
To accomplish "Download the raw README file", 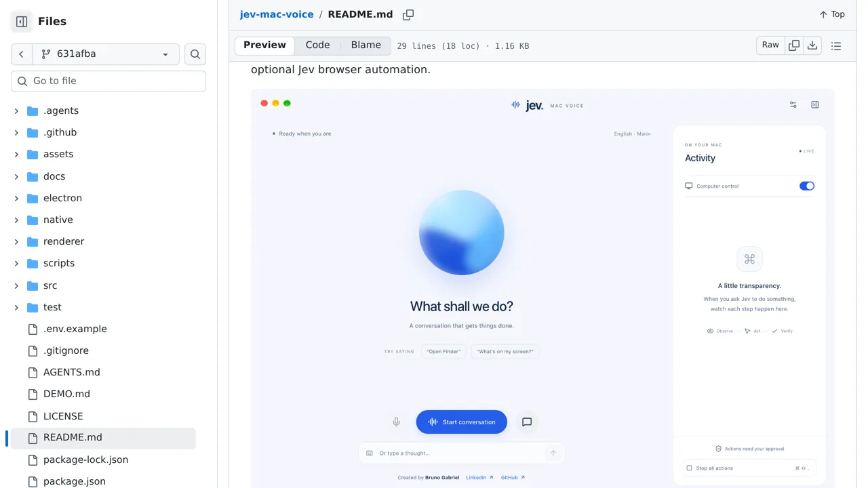I will (812, 45).
